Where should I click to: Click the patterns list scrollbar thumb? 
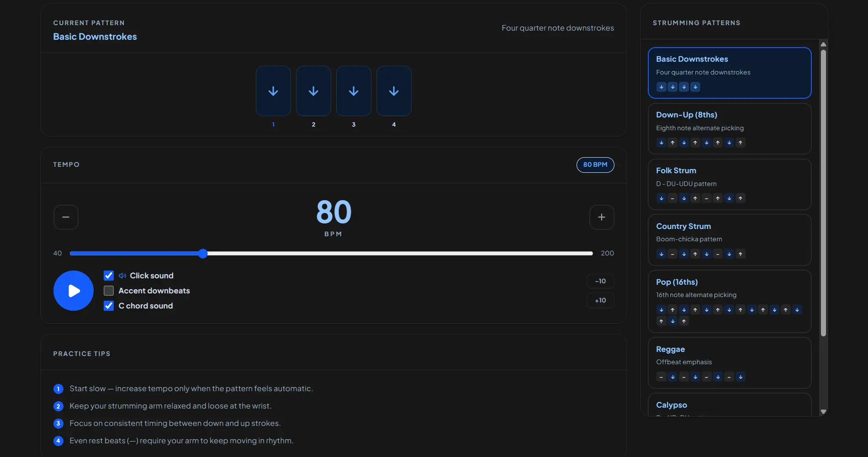(x=823, y=193)
